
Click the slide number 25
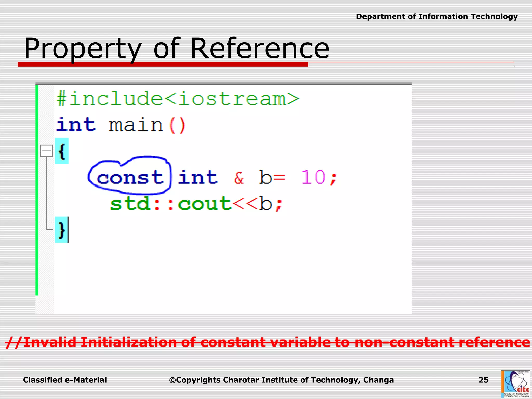483,380
